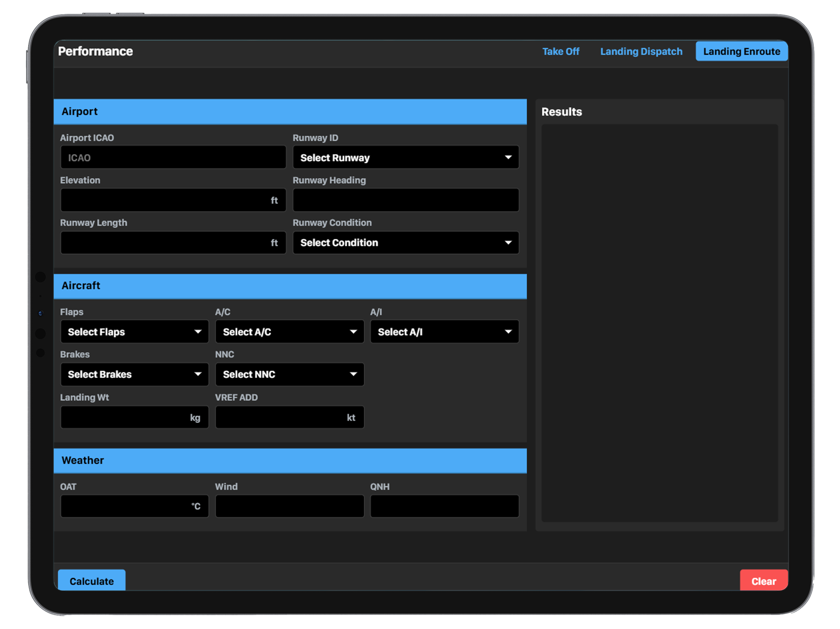840x629 pixels.
Task: Click the Weather section header
Action: click(x=290, y=461)
